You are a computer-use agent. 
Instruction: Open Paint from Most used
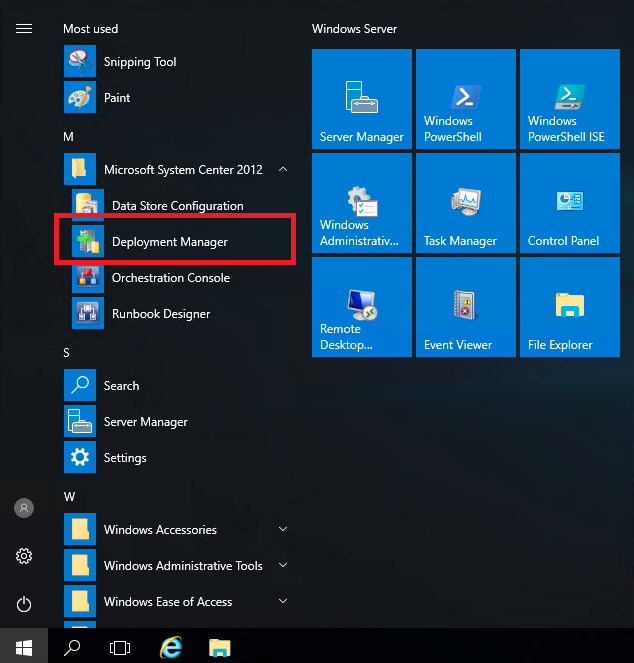pos(117,98)
